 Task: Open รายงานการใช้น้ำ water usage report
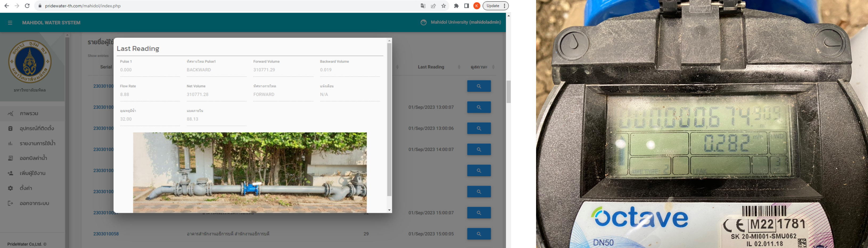click(x=38, y=143)
